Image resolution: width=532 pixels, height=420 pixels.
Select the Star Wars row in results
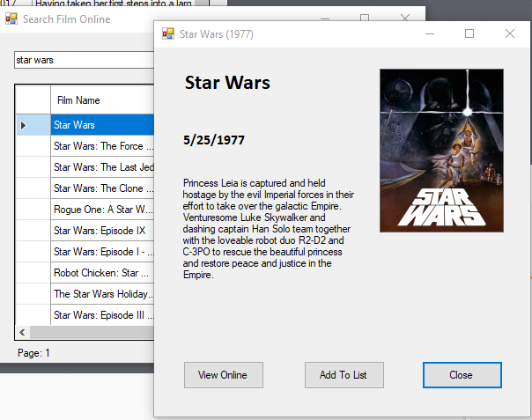[102, 125]
